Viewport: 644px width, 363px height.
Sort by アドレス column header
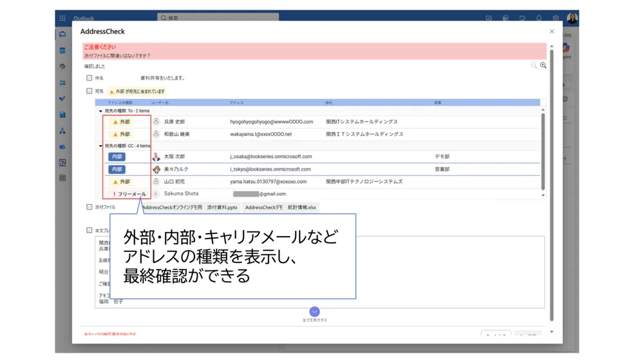[x=236, y=103]
